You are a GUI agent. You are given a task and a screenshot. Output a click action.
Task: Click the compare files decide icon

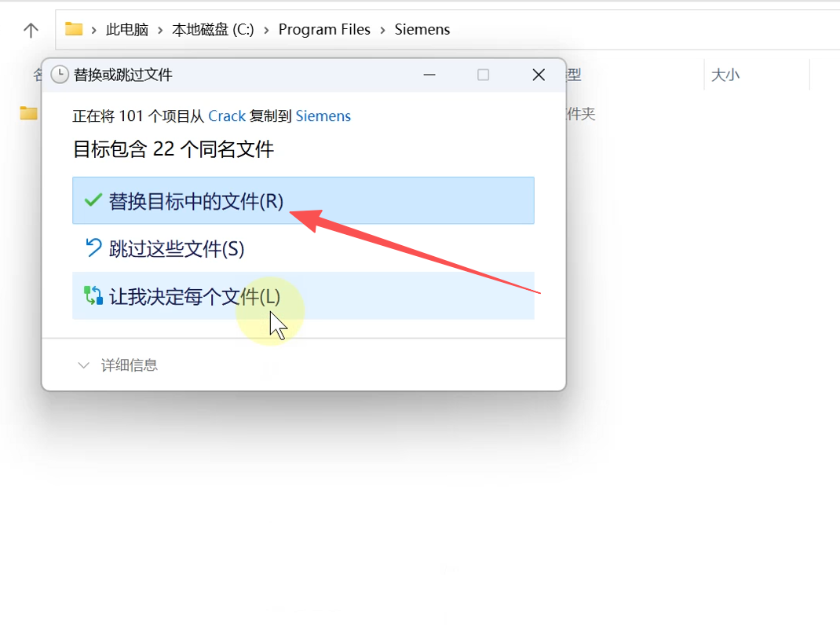point(93,295)
